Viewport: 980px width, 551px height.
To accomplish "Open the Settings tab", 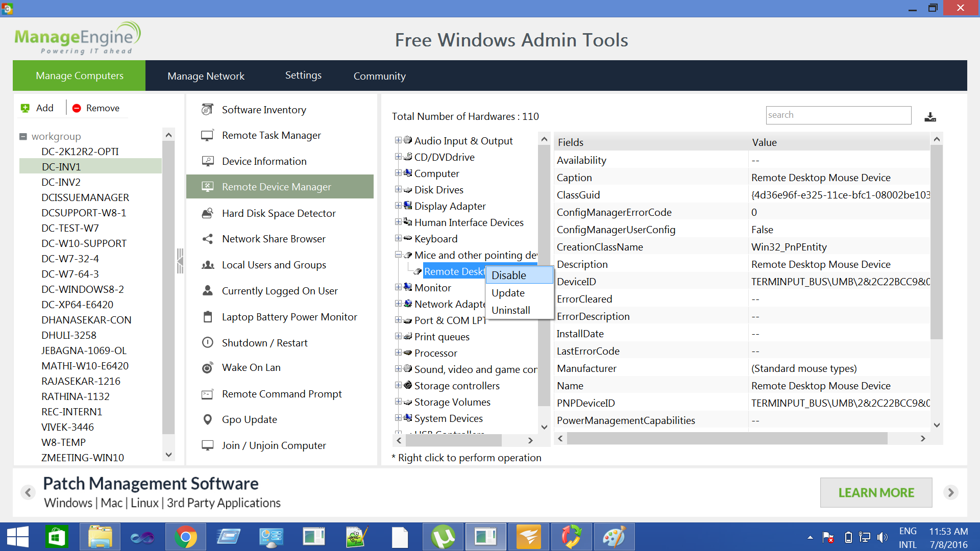I will tap(303, 76).
